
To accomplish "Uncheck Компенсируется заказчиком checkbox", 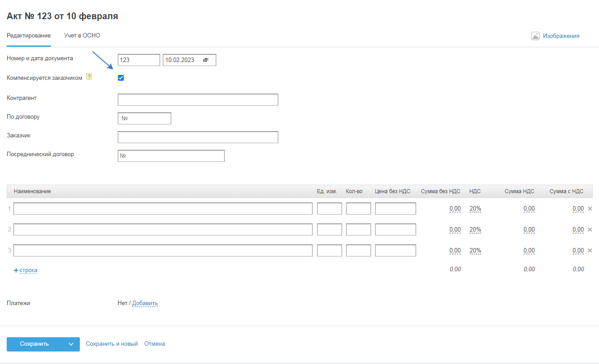I will click(121, 78).
